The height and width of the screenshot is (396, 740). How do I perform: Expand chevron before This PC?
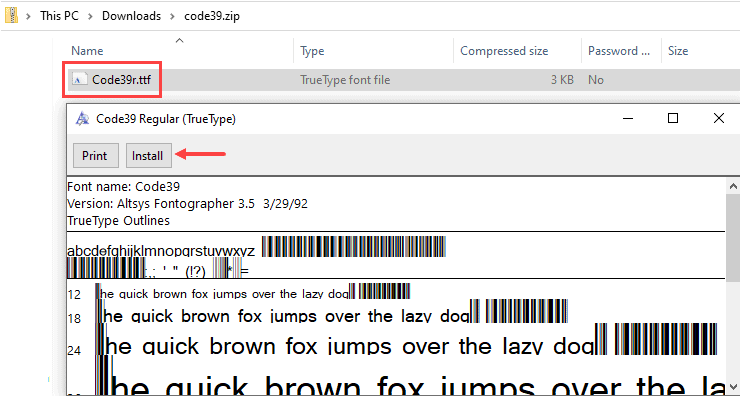coord(29,16)
